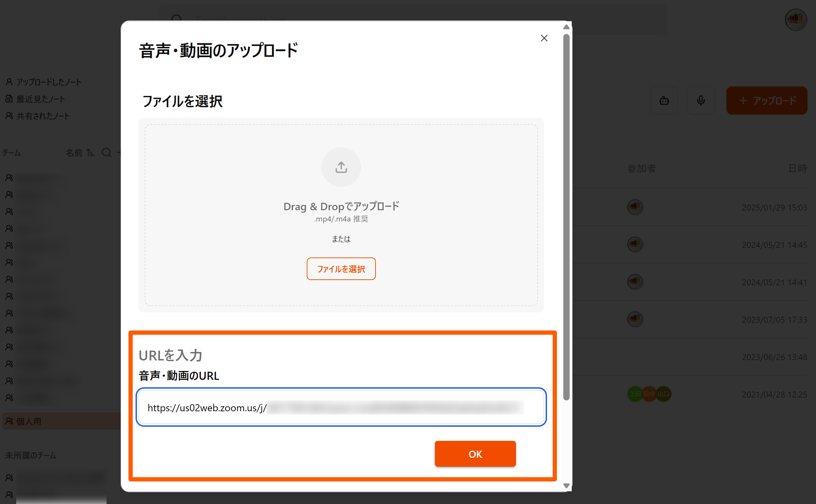Click participant avatar on 2025/01/29 row
The image size is (816, 504).
point(635,207)
